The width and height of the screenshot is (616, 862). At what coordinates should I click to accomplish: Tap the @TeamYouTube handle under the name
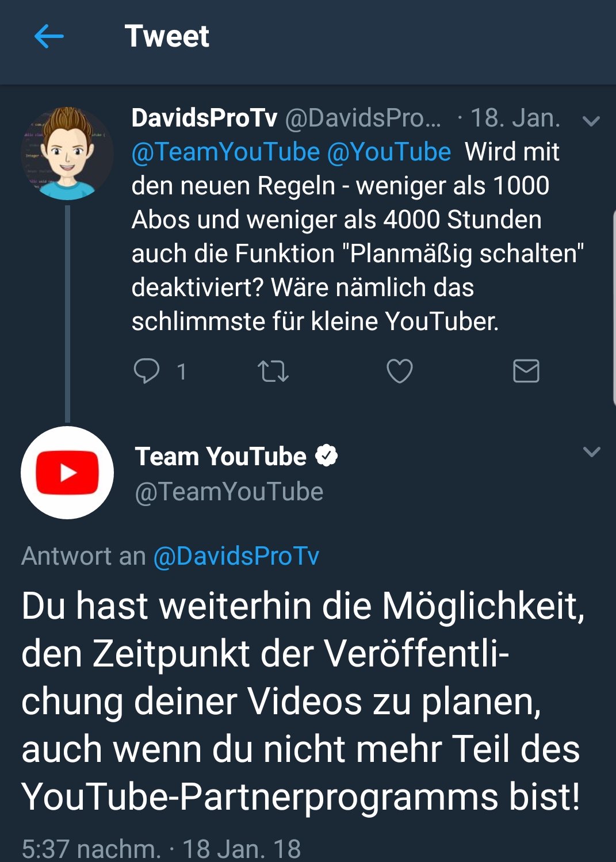(x=229, y=492)
